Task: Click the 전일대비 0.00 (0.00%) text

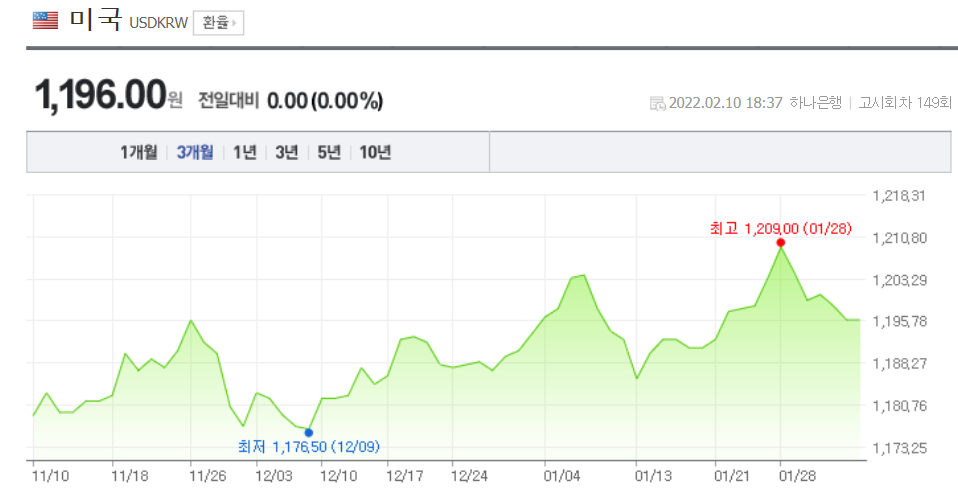Action: [290, 100]
